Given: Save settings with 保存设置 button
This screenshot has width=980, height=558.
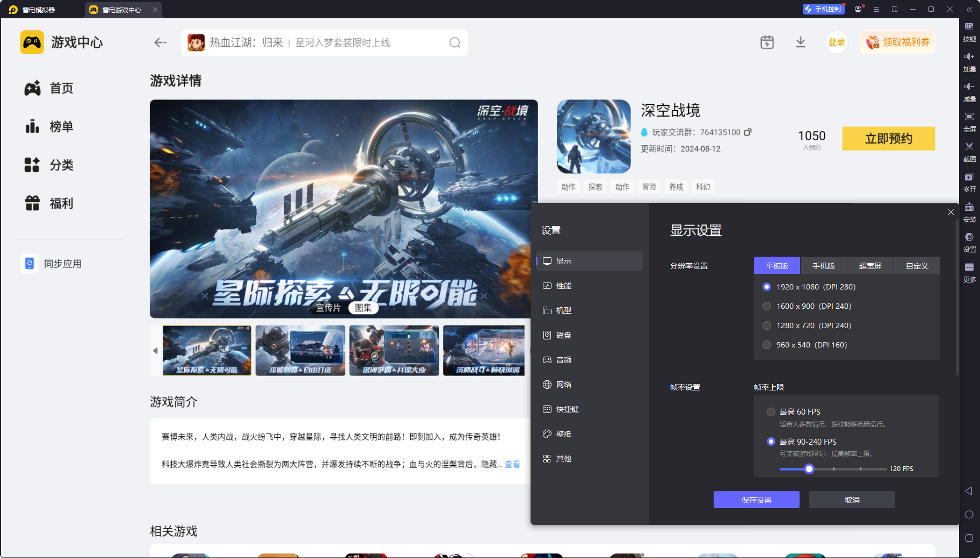Looking at the screenshot, I should [x=756, y=499].
